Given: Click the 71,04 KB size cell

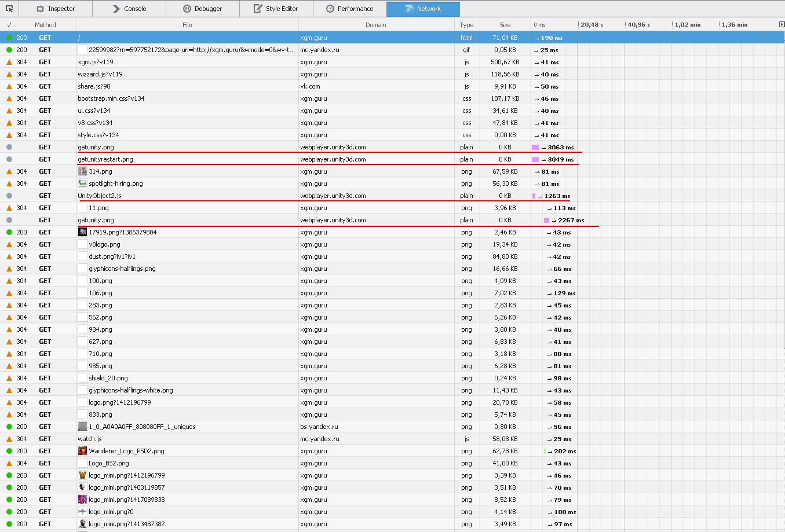Looking at the screenshot, I should coord(505,38).
